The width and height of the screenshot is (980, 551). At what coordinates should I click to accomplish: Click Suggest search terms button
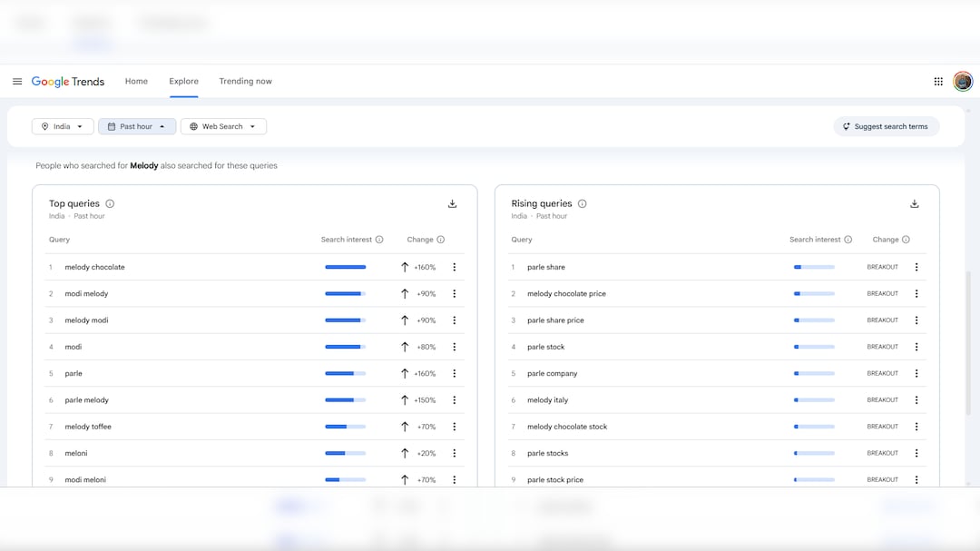tap(887, 126)
